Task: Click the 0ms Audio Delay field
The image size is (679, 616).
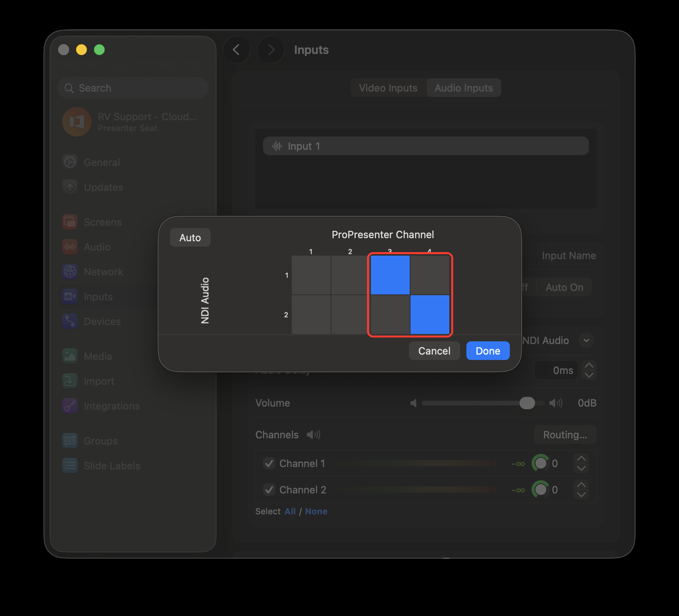Action: (556, 370)
